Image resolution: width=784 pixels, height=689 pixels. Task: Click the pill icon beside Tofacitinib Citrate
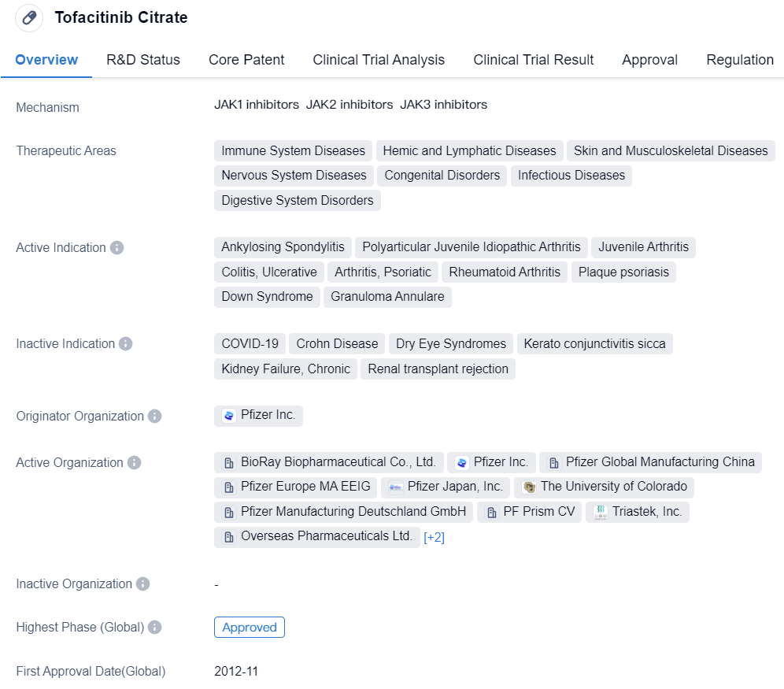pyautogui.click(x=29, y=18)
